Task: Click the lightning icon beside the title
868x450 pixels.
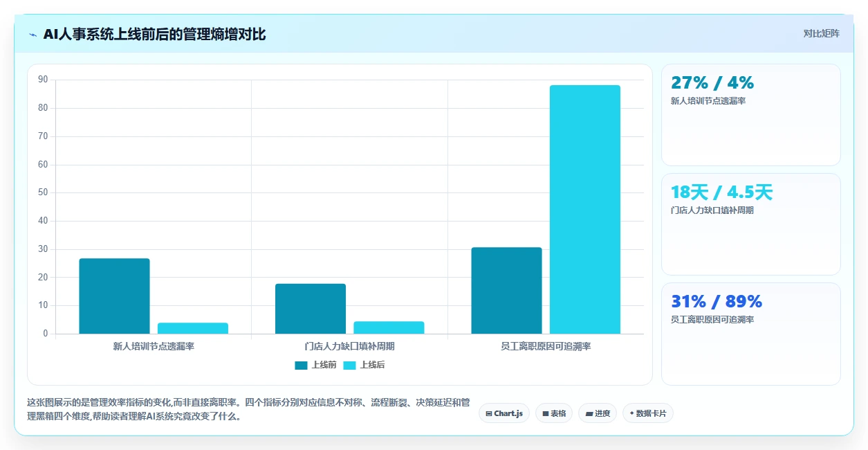Action: 33,35
